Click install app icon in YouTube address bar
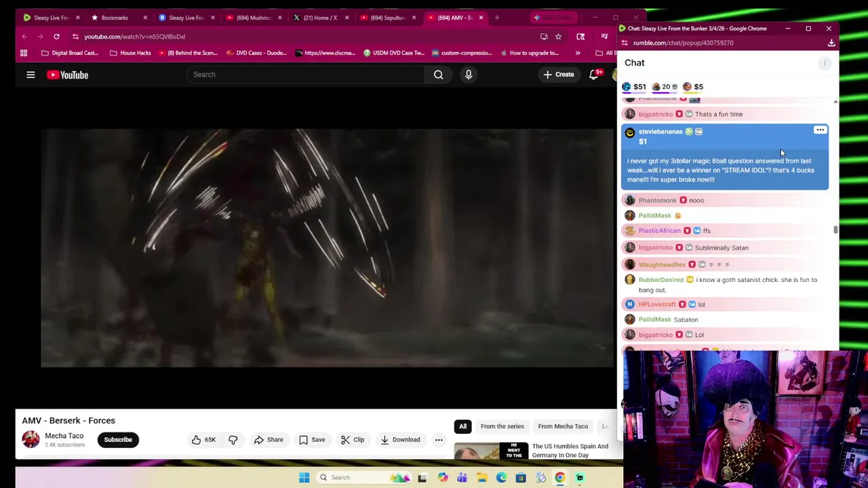This screenshot has width=868, height=488. 544,37
